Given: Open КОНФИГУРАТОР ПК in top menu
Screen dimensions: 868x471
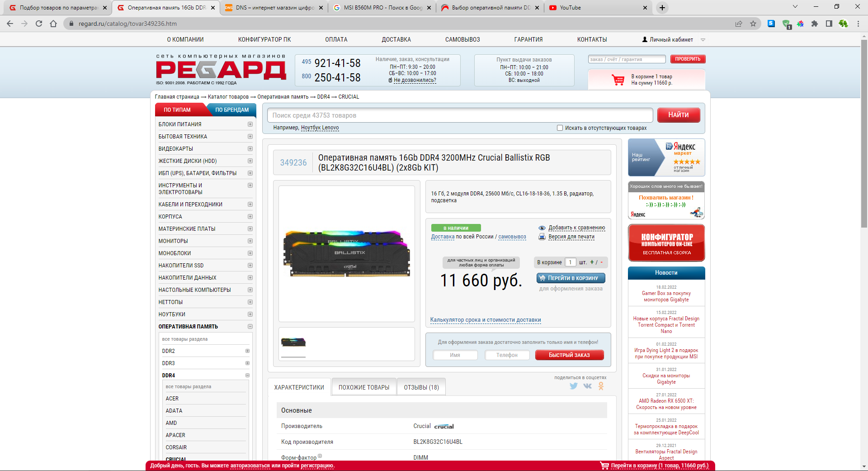Looking at the screenshot, I should pos(264,40).
